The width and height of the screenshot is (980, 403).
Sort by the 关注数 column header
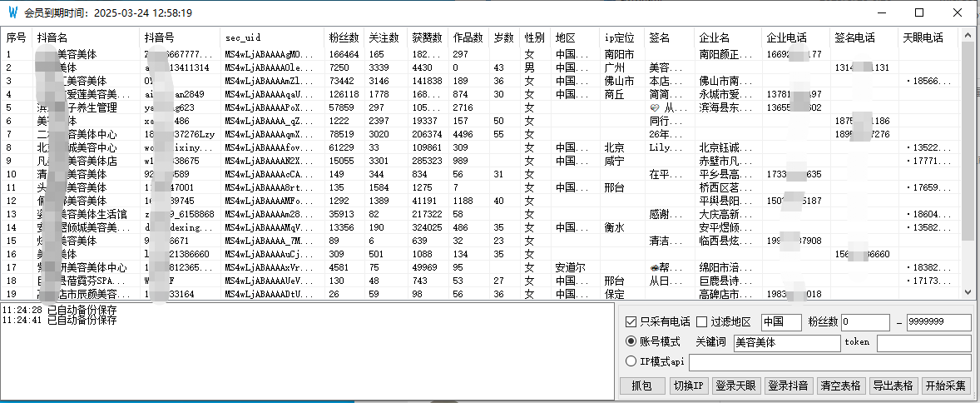pos(386,37)
